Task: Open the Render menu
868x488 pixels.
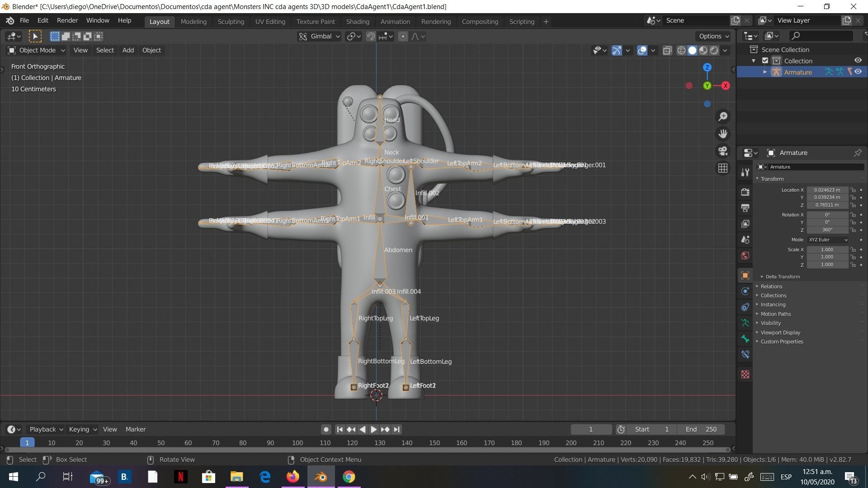Action: coord(67,20)
